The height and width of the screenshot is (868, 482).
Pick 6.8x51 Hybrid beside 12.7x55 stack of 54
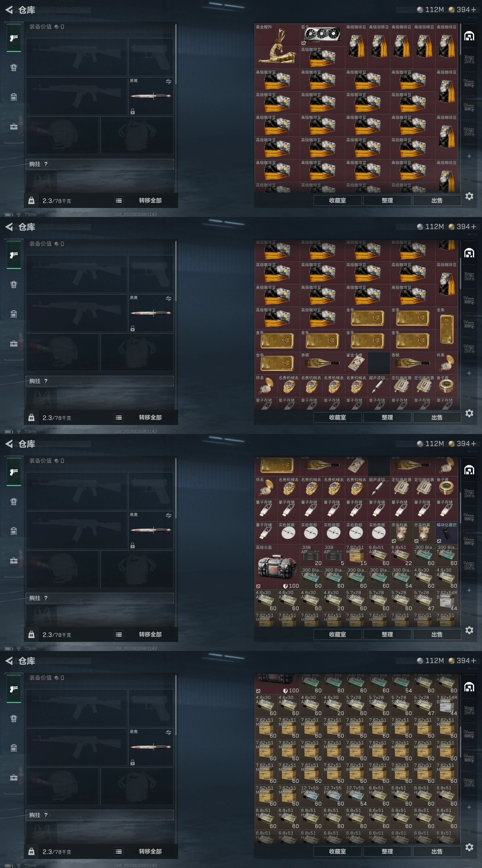(379, 796)
